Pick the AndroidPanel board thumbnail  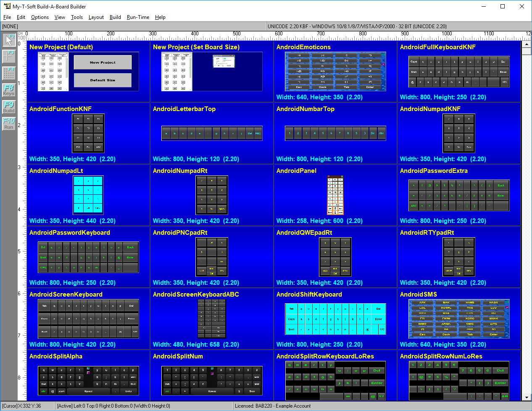click(335, 195)
